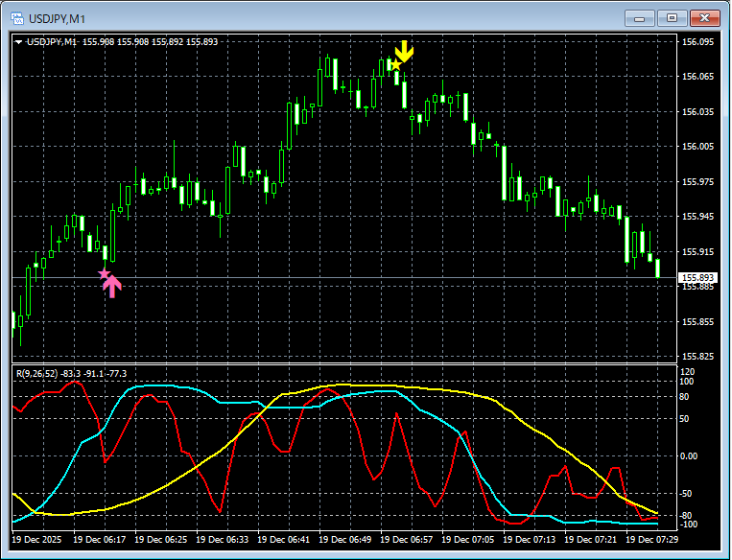
Task: Click the 156.005 price scale label
Action: pos(697,147)
